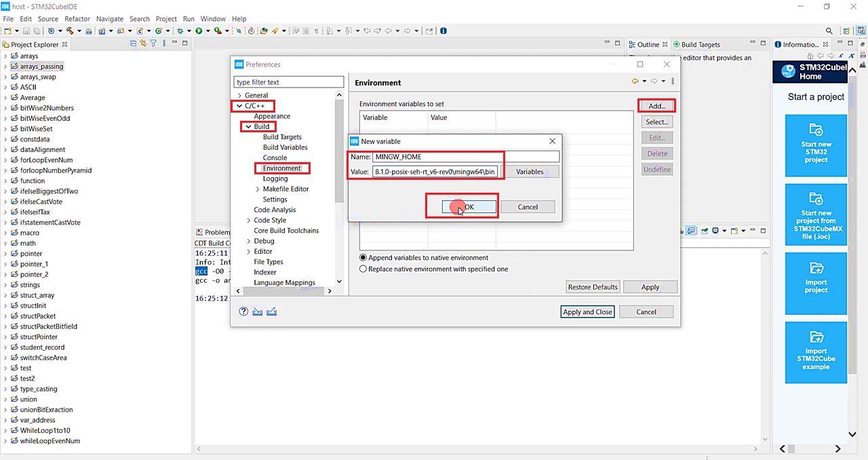
Task: Click the Debug bug icon in the toolbar
Action: point(180,31)
